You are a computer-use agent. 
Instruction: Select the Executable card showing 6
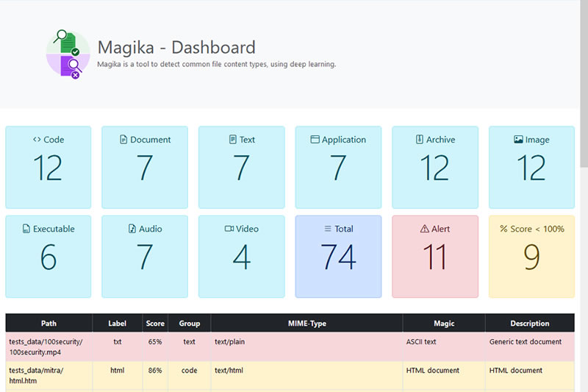click(x=49, y=257)
